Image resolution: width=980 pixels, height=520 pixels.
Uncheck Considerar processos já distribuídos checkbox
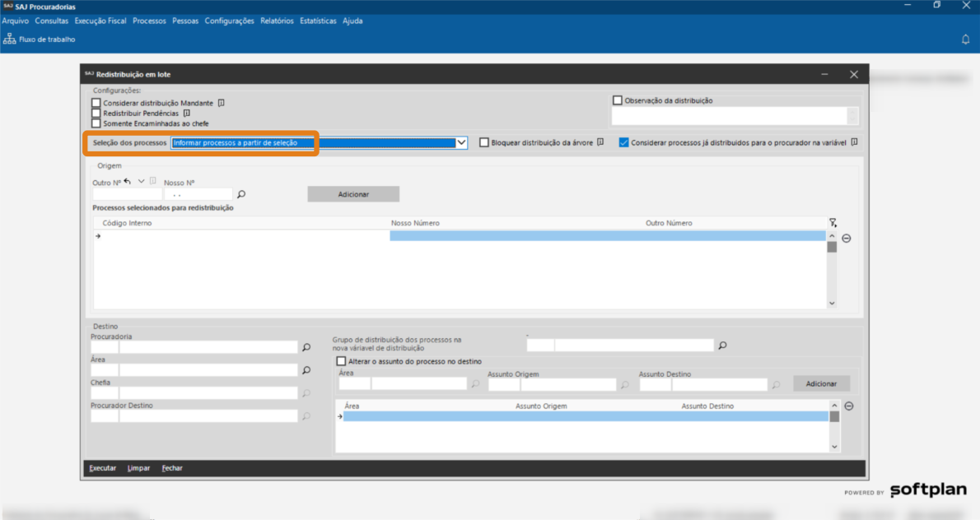pyautogui.click(x=623, y=142)
